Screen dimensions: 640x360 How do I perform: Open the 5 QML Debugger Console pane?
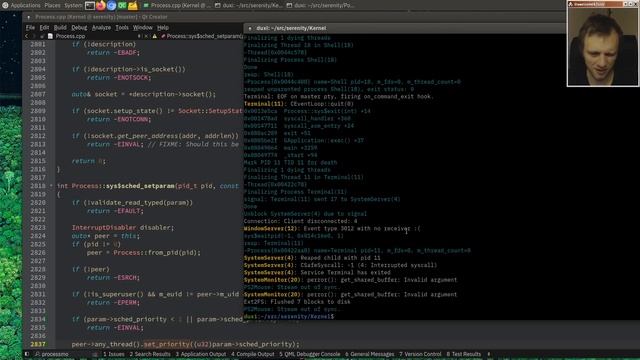tap(310, 354)
